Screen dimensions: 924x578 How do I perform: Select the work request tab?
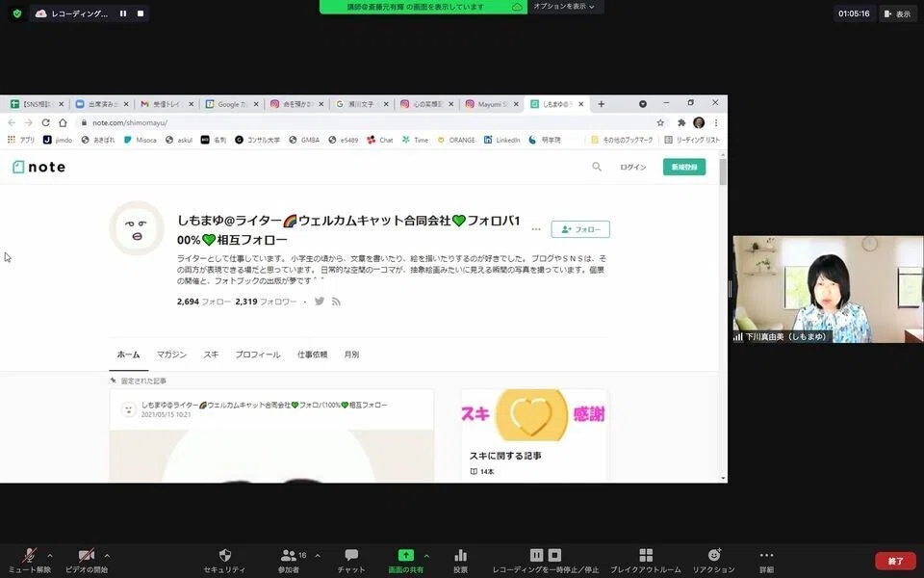[x=312, y=355]
